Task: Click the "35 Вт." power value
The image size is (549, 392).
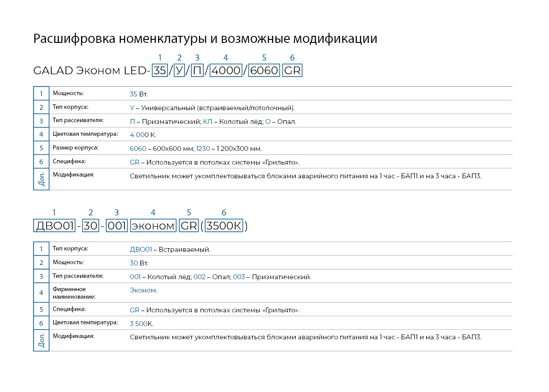Action: [x=139, y=94]
